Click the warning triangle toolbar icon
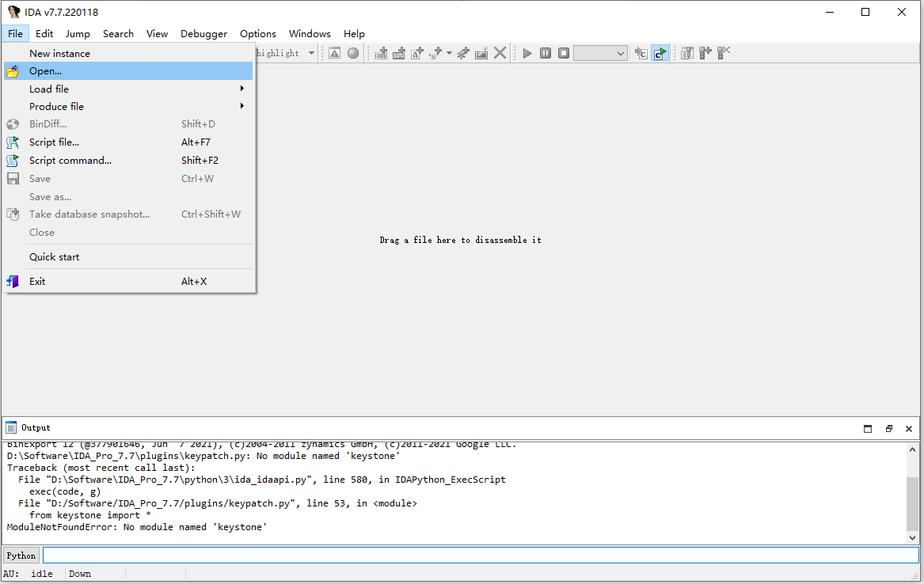Viewport: 924px width, 584px height. pos(335,54)
